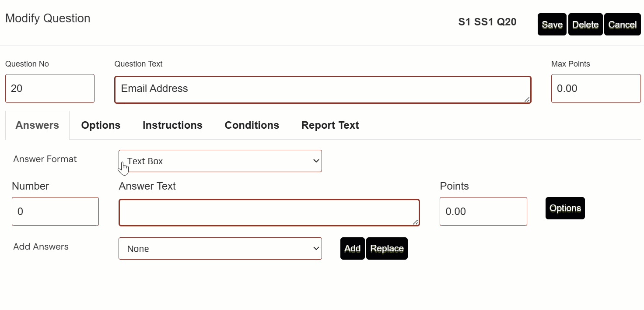Click the Max Points field
Viewport: 644px width, 310px height.
click(x=595, y=88)
